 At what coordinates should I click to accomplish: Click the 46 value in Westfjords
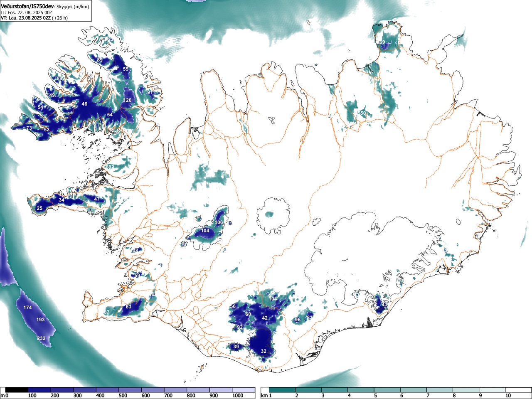click(x=84, y=104)
